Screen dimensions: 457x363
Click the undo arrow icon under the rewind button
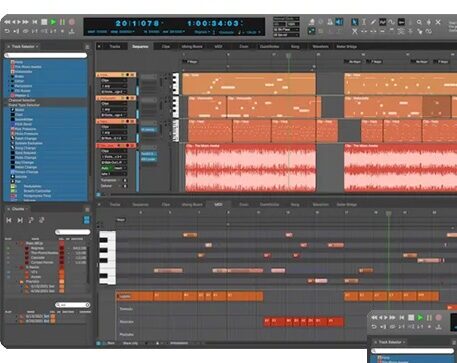pos(7,31)
